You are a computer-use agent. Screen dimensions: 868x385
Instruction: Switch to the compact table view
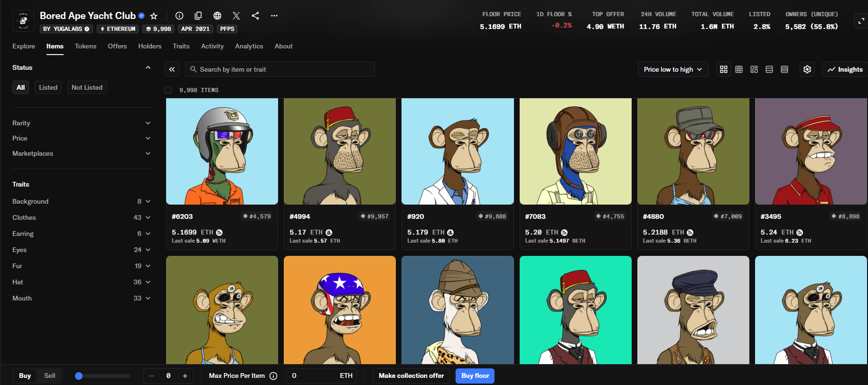[784, 69]
